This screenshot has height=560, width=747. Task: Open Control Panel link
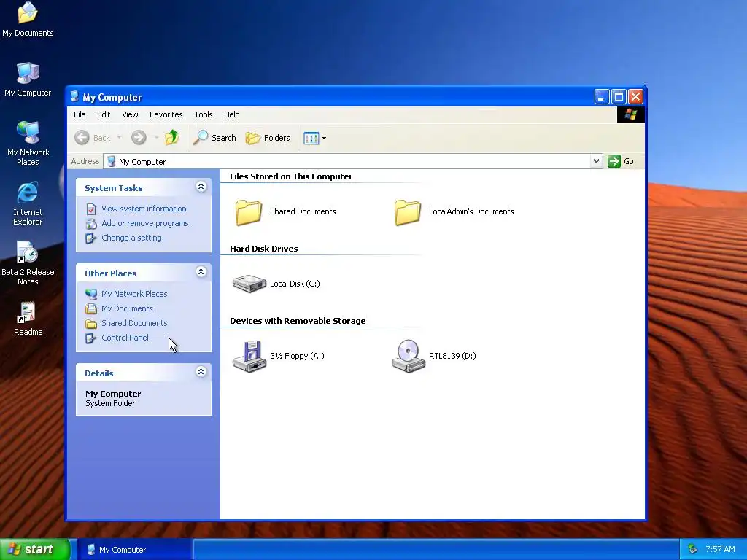tap(125, 338)
